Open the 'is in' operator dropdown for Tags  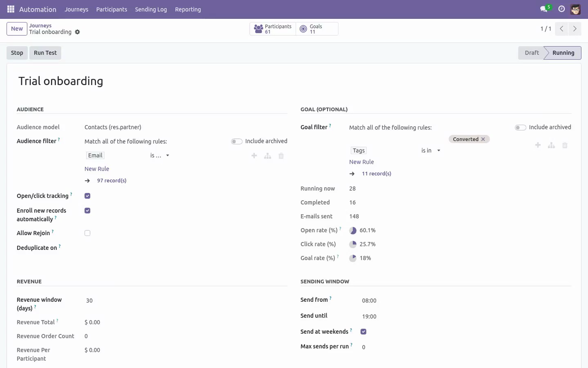[430, 151]
